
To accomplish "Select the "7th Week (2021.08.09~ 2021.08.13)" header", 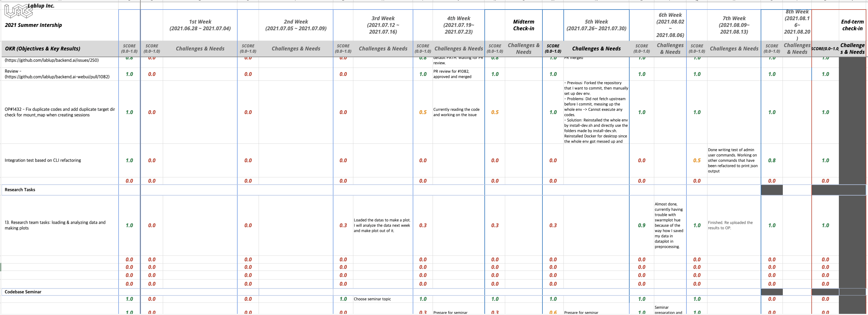I will 734,25.
